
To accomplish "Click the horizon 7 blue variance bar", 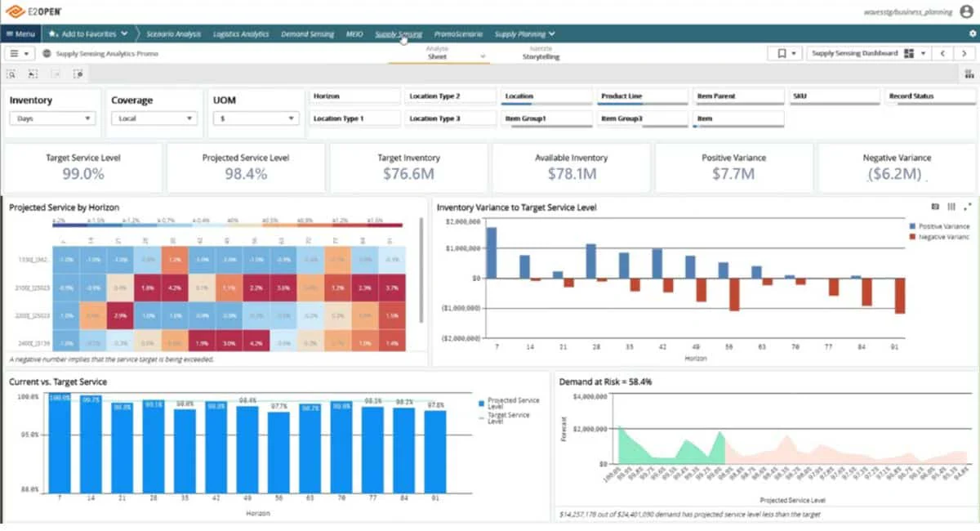I will [492, 252].
